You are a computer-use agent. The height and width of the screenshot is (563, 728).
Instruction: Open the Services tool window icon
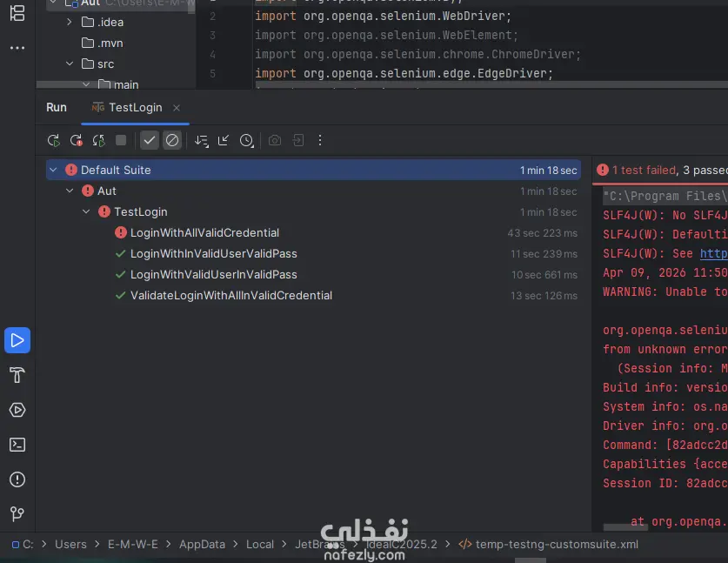pos(17,410)
